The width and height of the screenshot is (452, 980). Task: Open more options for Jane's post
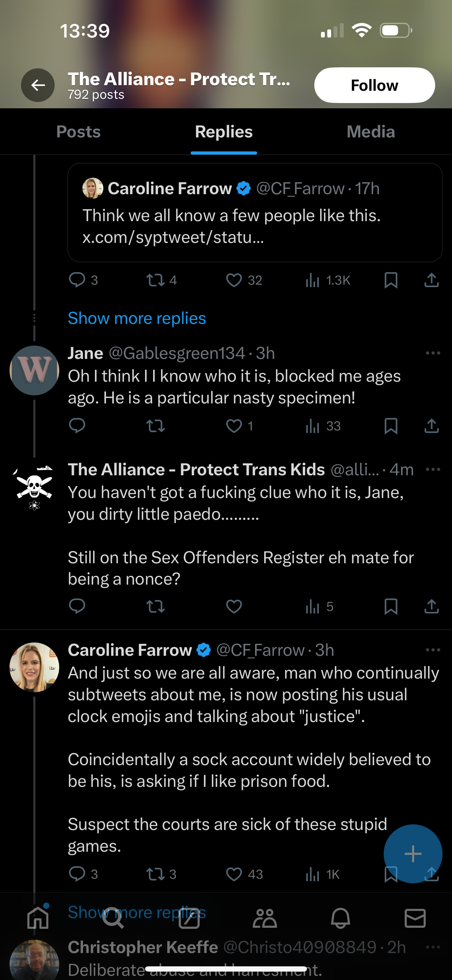[433, 353]
